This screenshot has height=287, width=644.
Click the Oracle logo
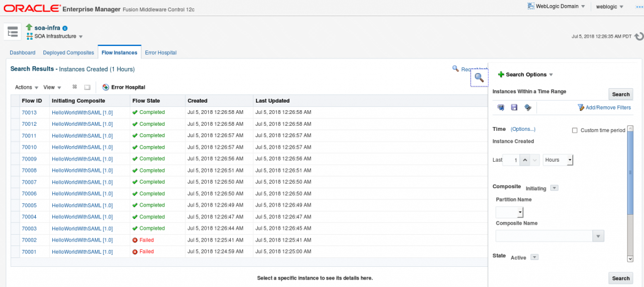coord(32,8)
